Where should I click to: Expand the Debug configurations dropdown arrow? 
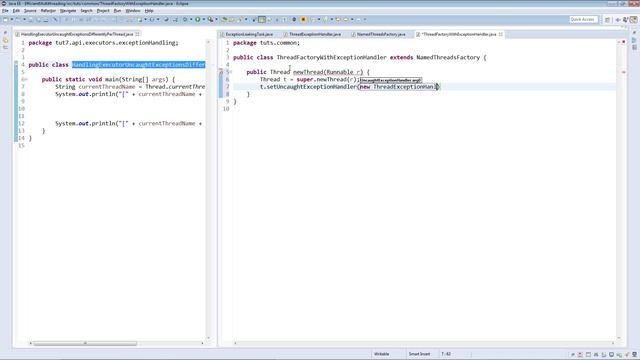click(x=191, y=19)
